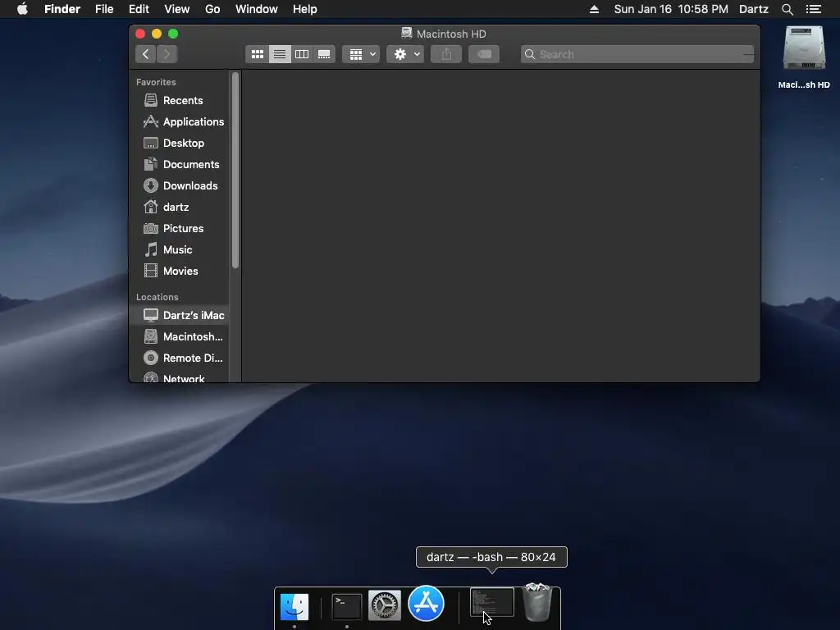Screen dimensions: 840x630
Task: Restore minimized bash Terminal window
Action: [x=492, y=603]
